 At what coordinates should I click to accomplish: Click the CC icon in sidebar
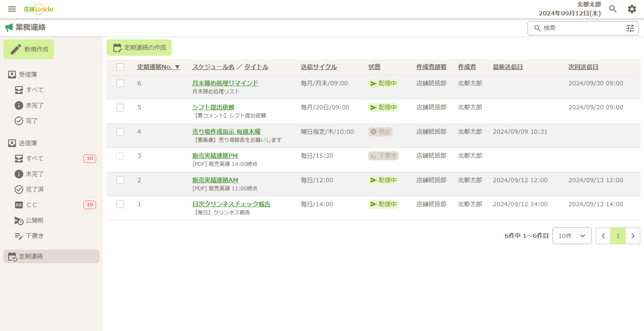point(19,205)
